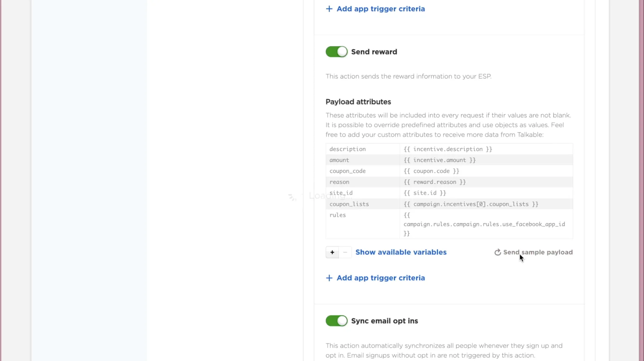Turn off the Sync email opt ins toggle

[x=336, y=321]
